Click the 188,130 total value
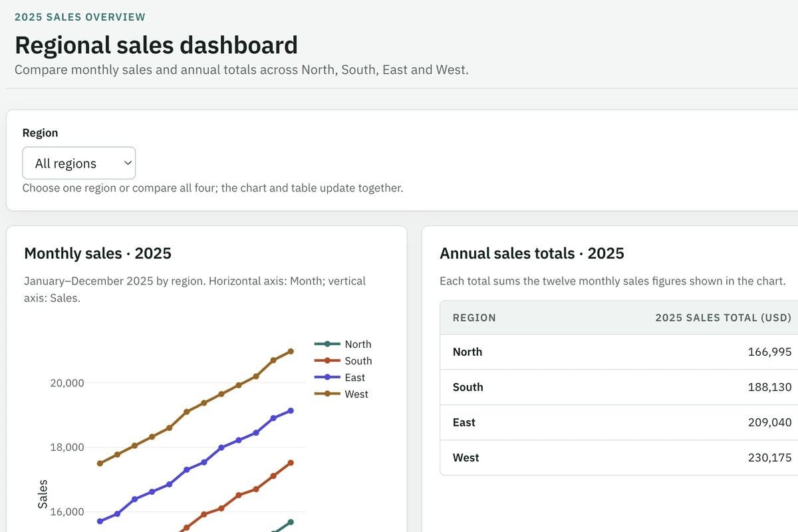 coord(770,387)
